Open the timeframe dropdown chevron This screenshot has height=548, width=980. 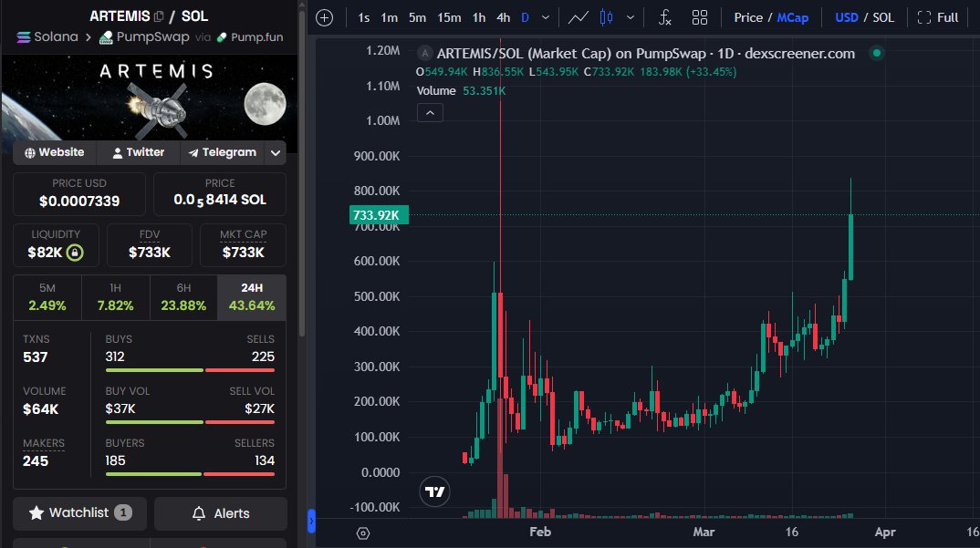546,17
